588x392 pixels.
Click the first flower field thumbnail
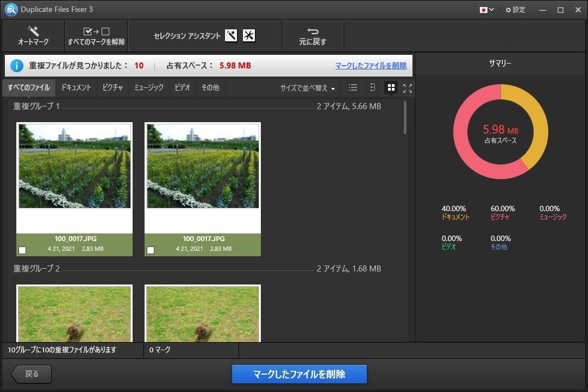(74, 166)
